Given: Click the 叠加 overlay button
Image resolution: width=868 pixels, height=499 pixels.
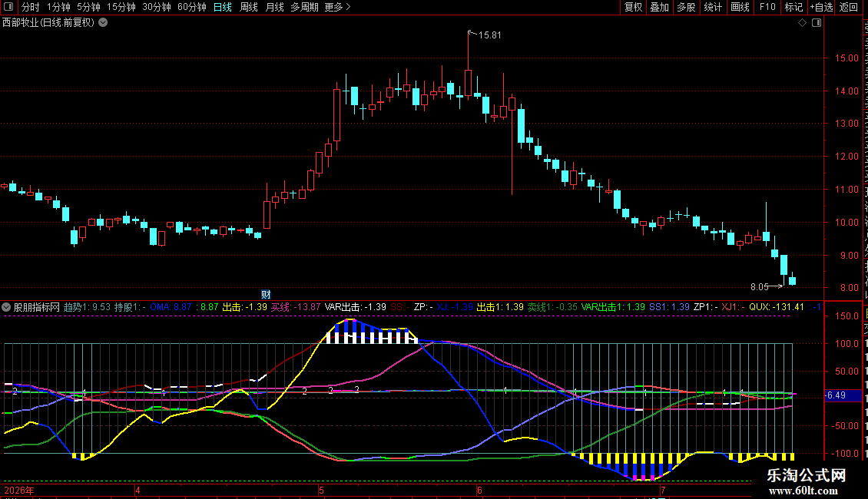Looking at the screenshot, I should pyautogui.click(x=659, y=7).
